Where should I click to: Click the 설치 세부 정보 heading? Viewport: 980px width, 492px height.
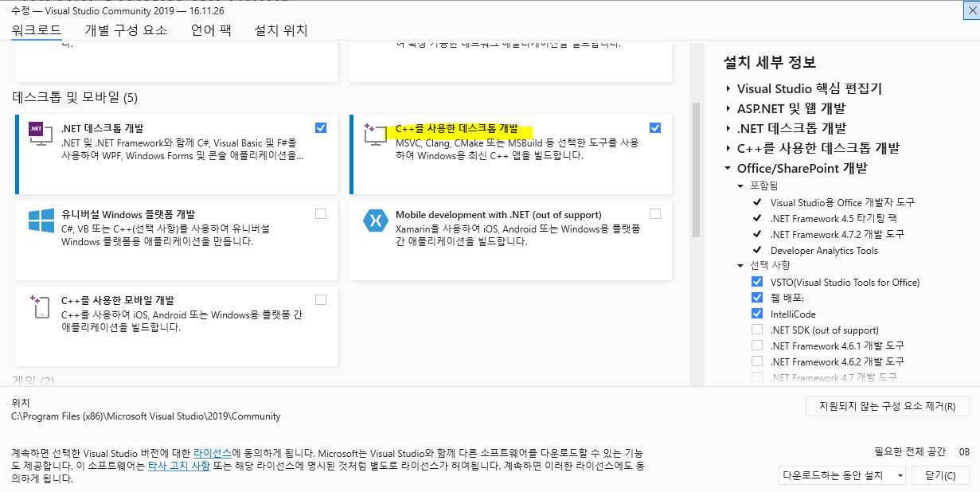click(x=770, y=63)
